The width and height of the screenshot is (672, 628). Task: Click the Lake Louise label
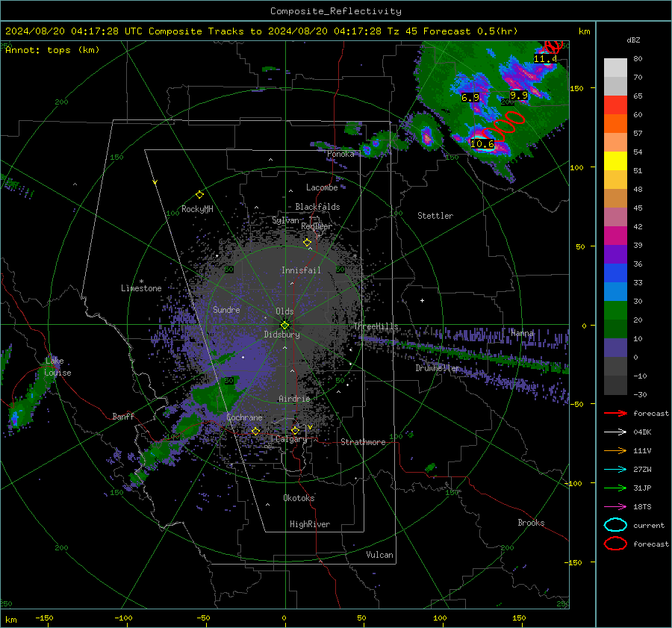click(x=57, y=367)
